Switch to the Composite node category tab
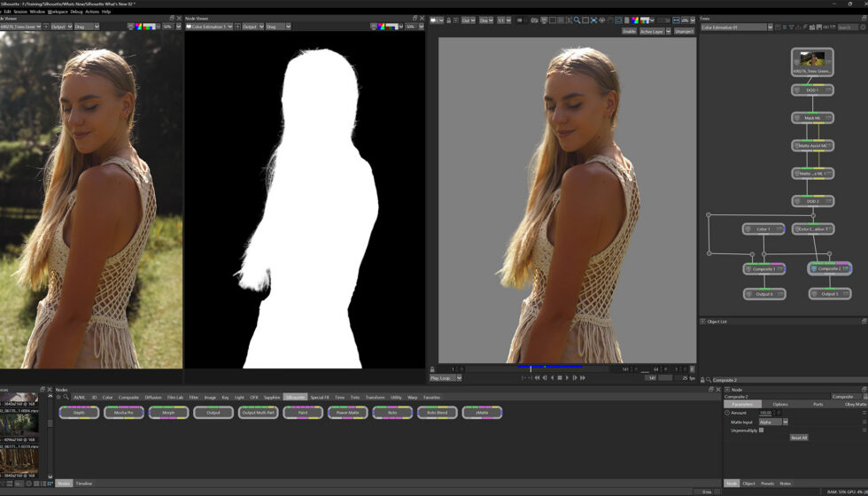The image size is (868, 496). tap(129, 397)
